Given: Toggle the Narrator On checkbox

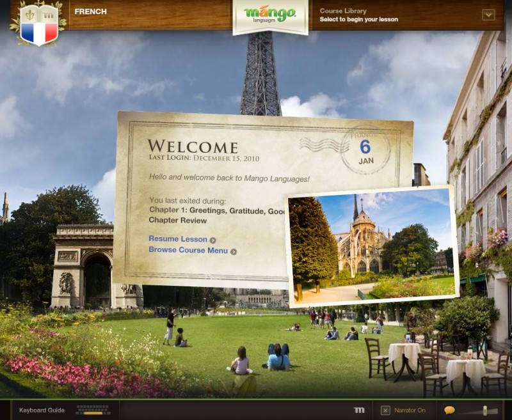Looking at the screenshot, I should pos(385,410).
